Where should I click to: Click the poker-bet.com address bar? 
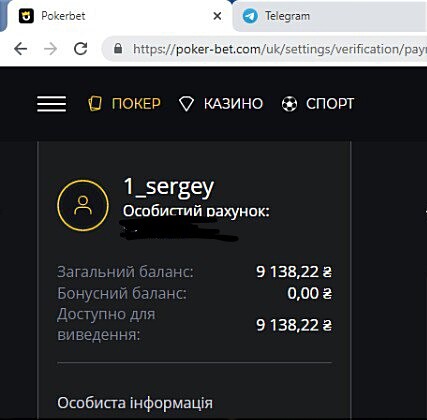pos(265,49)
